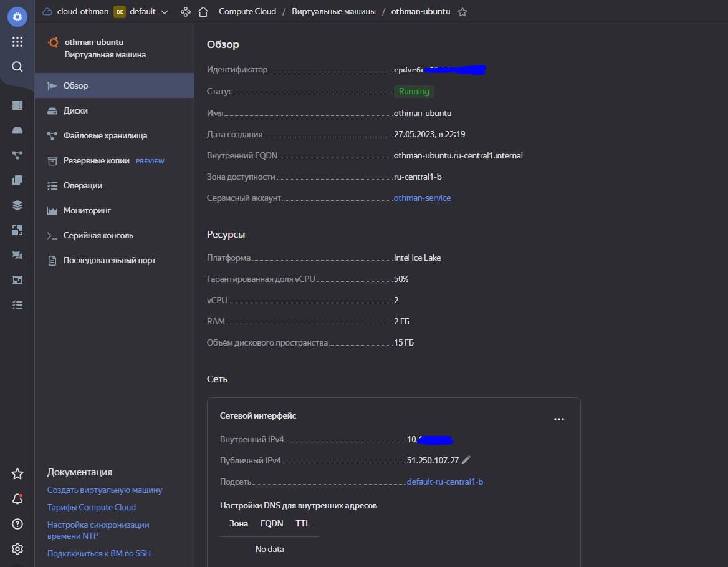728x567 pixels.
Task: Click the public IP 51.250.107.27 value
Action: (433, 460)
